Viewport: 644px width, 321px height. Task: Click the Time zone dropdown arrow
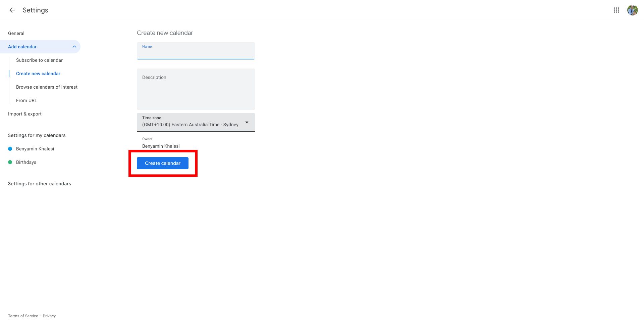tap(247, 122)
